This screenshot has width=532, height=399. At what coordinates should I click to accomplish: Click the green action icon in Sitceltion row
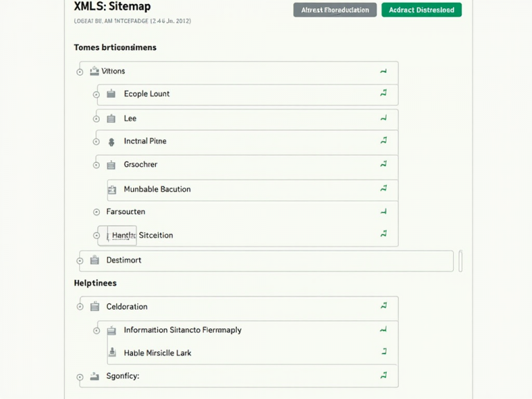(x=383, y=233)
